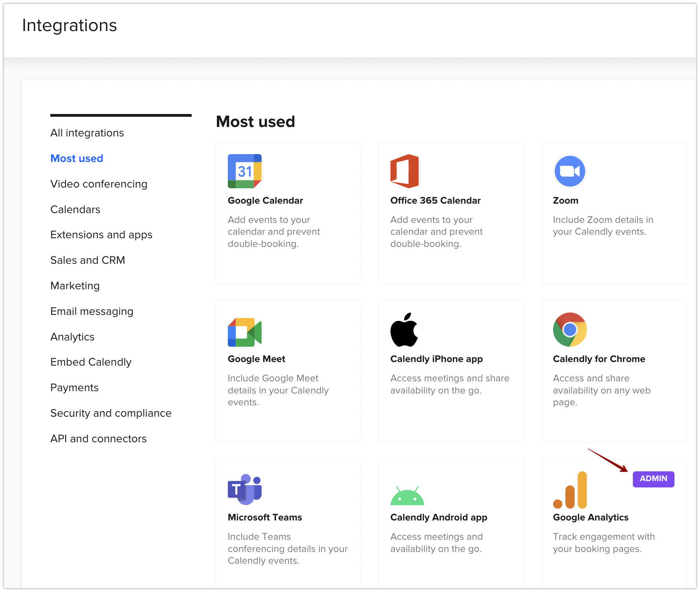Click the Google Calendar icon

click(x=245, y=171)
